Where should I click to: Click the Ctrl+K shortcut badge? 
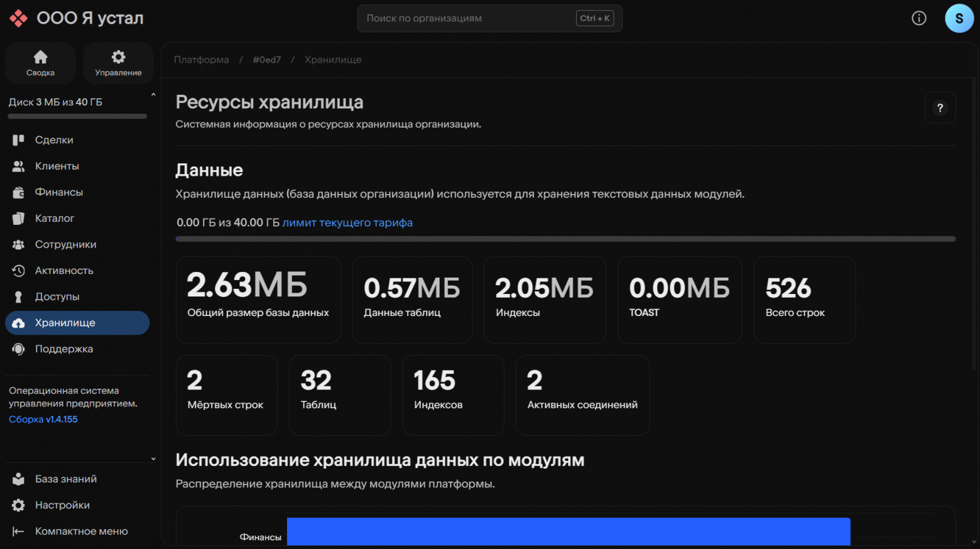click(595, 18)
